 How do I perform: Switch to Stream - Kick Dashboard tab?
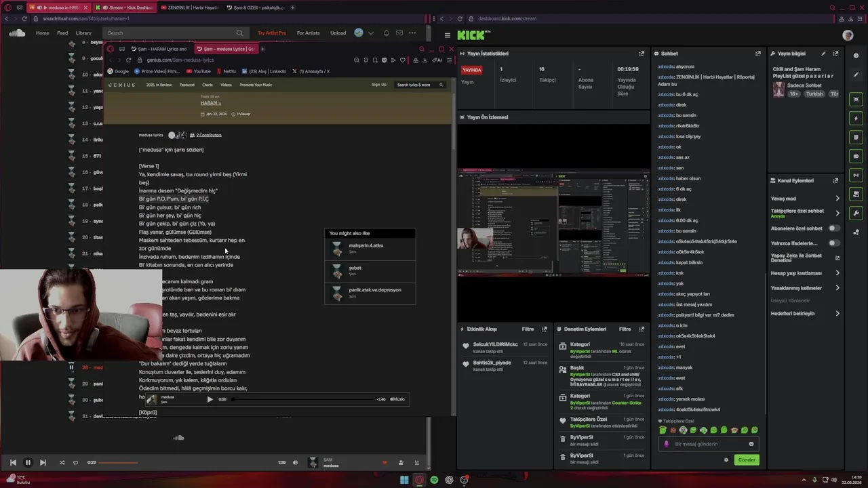[x=125, y=7]
